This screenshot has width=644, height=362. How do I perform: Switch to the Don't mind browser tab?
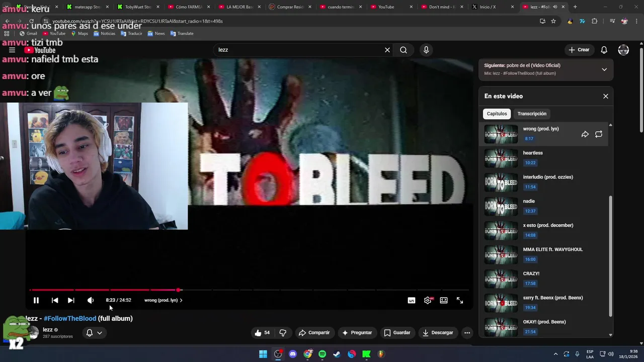(442, 7)
